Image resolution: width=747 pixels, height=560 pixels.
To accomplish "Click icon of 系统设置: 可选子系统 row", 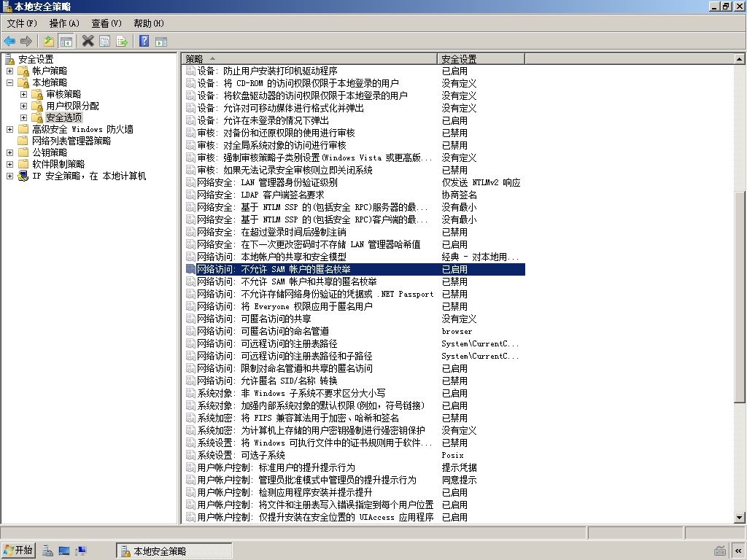I will pos(190,455).
